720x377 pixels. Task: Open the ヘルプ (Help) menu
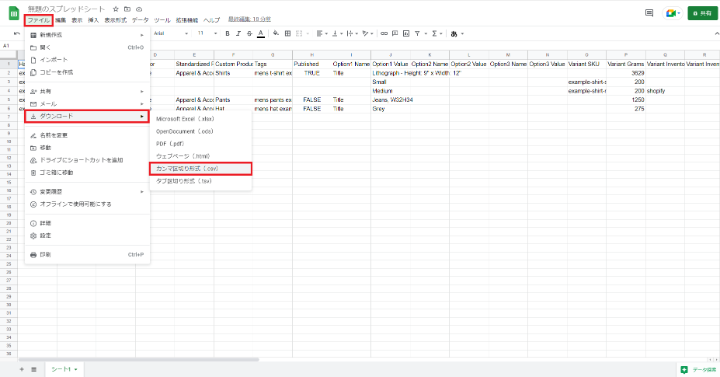click(212, 20)
